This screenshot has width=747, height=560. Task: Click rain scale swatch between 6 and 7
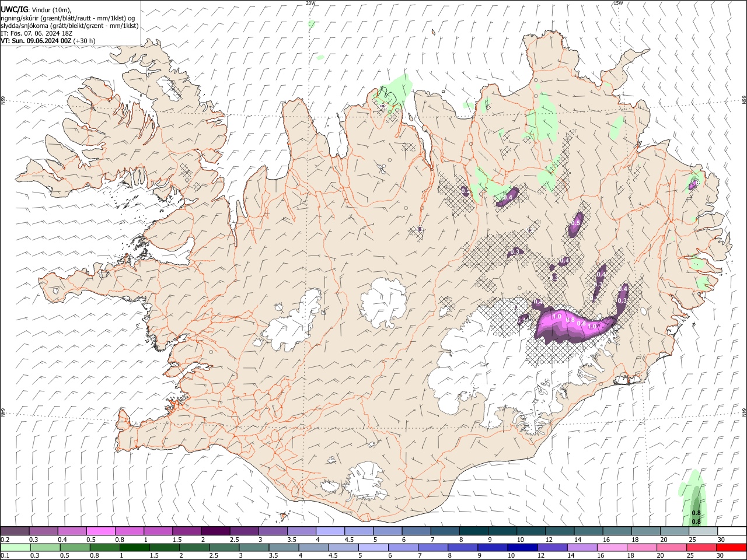click(403, 548)
